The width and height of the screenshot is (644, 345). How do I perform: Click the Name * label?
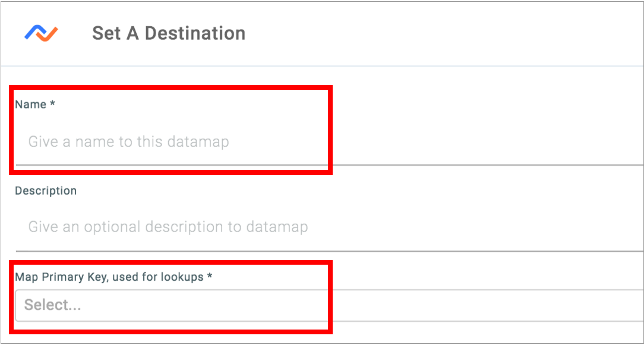35,105
